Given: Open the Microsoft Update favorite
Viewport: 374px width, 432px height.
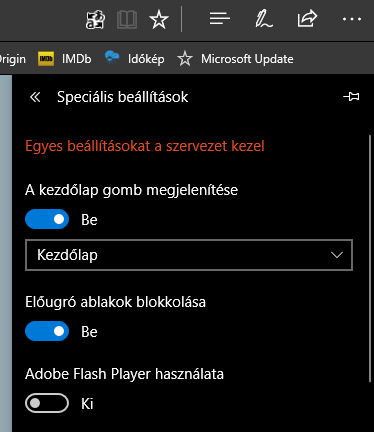Looking at the screenshot, I should pos(235,59).
